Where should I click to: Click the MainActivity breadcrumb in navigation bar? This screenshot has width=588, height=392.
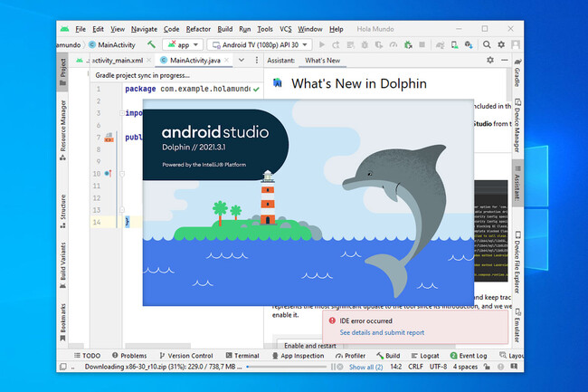point(112,44)
